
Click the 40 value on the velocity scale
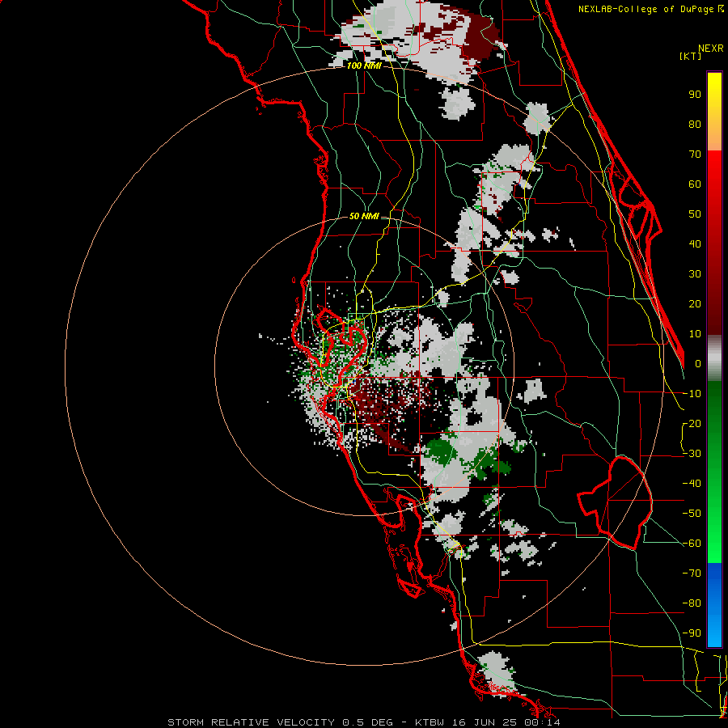click(695, 244)
